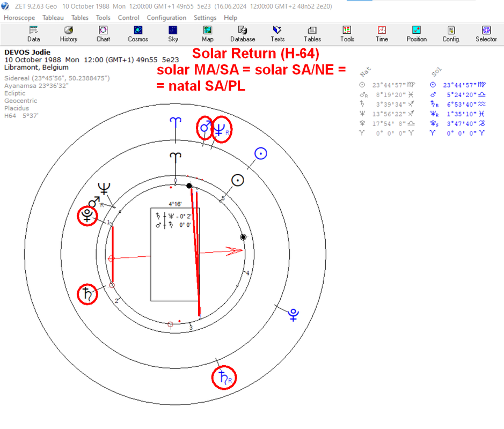Viewport: 504px width, 429px height.
Task: Click the Nat column header
Action: [366, 72]
